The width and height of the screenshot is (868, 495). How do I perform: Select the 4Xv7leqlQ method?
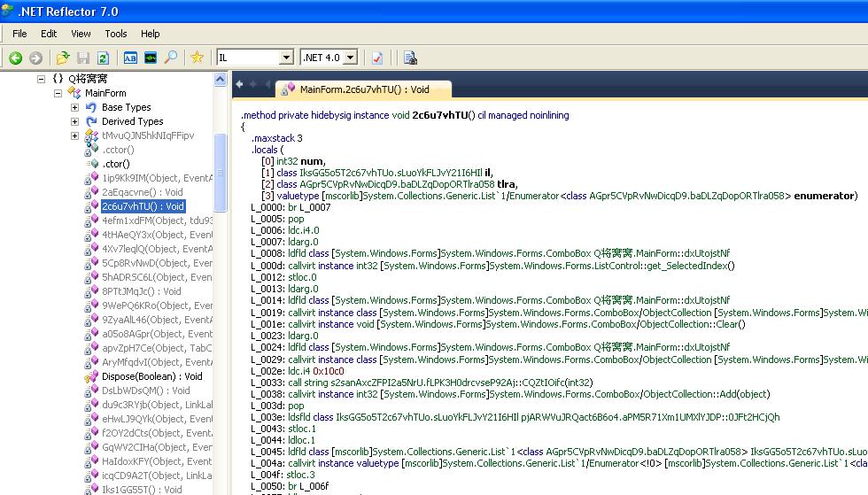pyautogui.click(x=157, y=249)
